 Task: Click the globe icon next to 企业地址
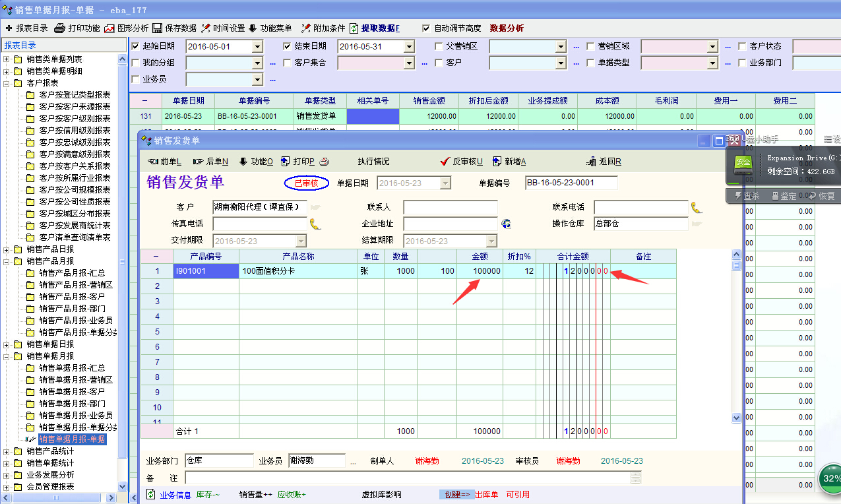(x=506, y=224)
